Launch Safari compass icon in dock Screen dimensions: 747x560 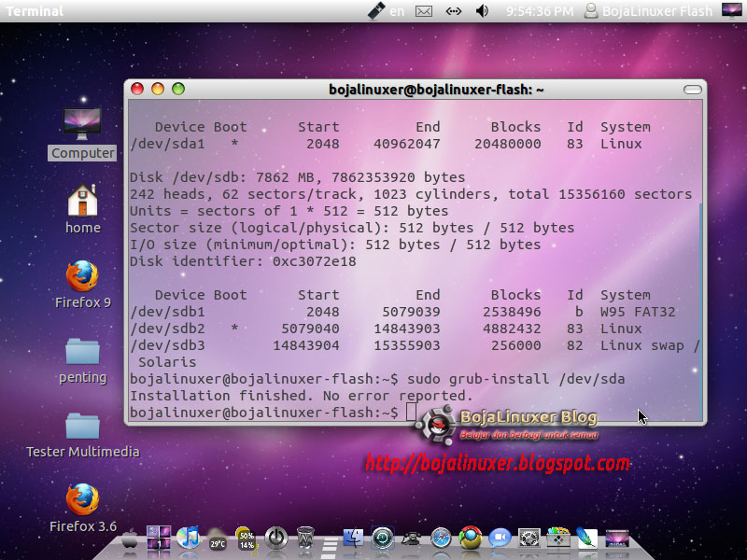pos(441,539)
